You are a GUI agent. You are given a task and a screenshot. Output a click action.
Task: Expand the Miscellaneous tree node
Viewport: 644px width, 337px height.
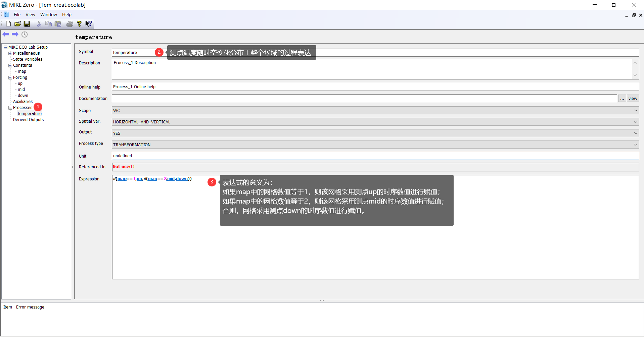click(10, 53)
